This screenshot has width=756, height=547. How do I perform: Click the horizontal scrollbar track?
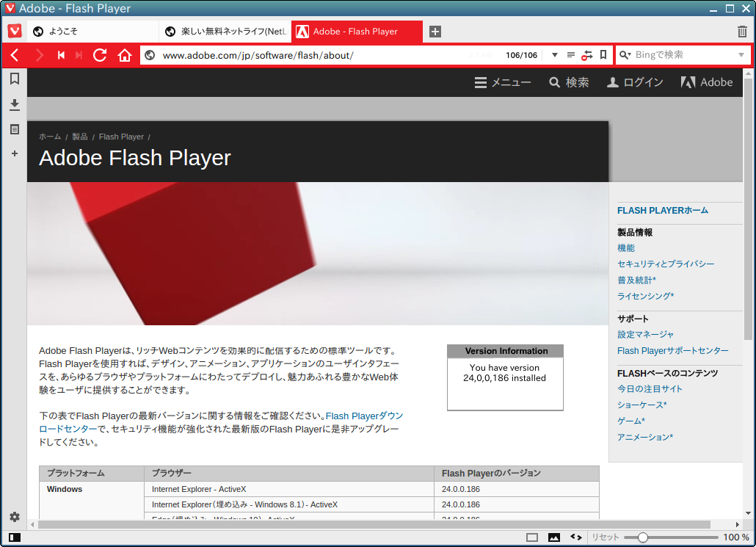374,524
